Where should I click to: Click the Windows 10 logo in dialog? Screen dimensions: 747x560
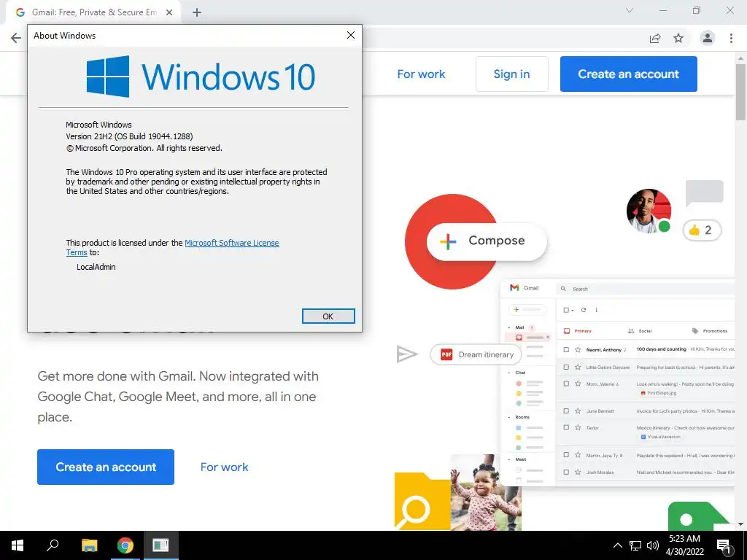pos(201,76)
